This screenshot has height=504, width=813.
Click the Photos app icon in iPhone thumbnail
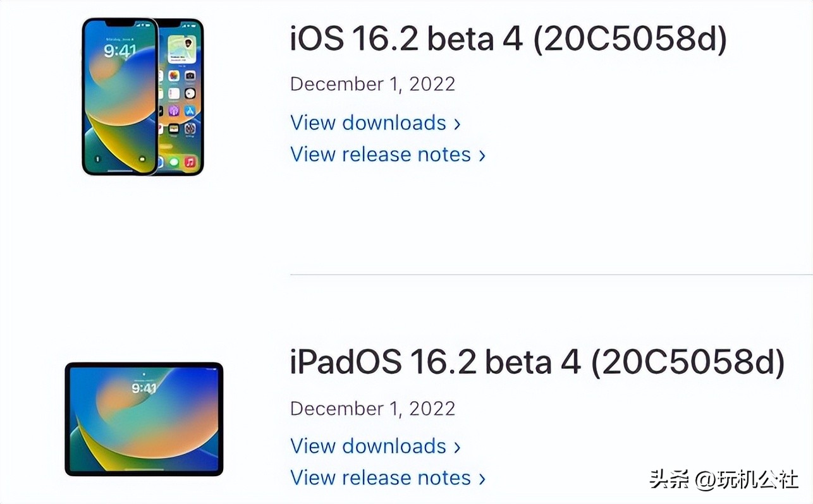point(174,76)
